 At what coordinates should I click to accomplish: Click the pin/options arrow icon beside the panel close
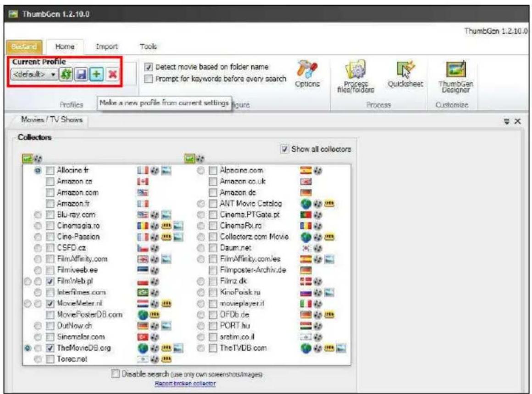click(507, 121)
